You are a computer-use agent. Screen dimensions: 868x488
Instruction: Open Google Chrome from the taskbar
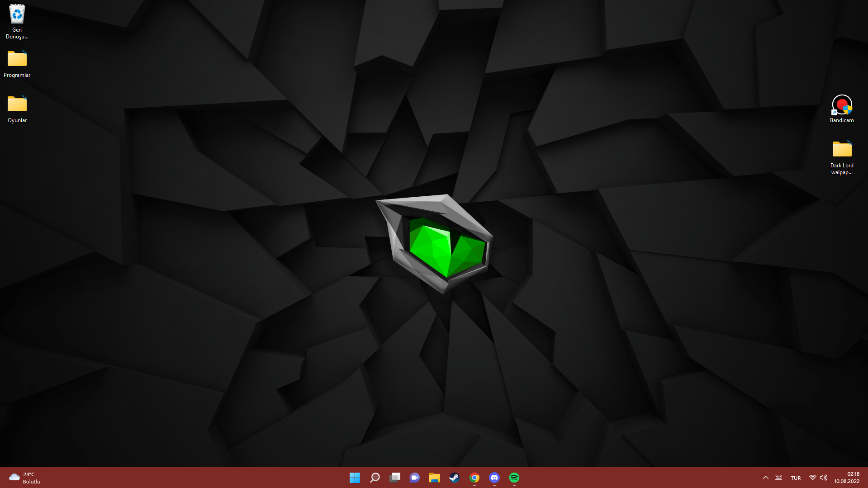click(474, 478)
